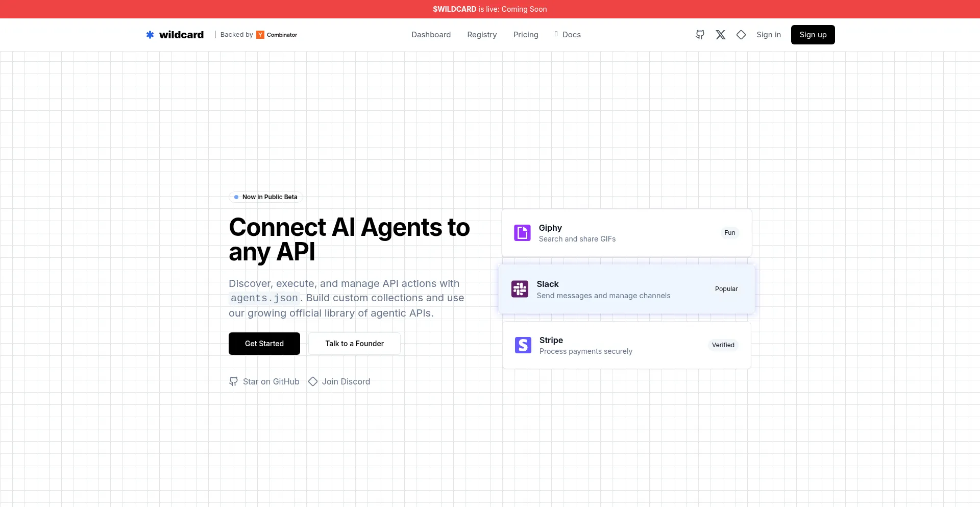Open the GitHub icon in header
980x507 pixels.
(700, 35)
